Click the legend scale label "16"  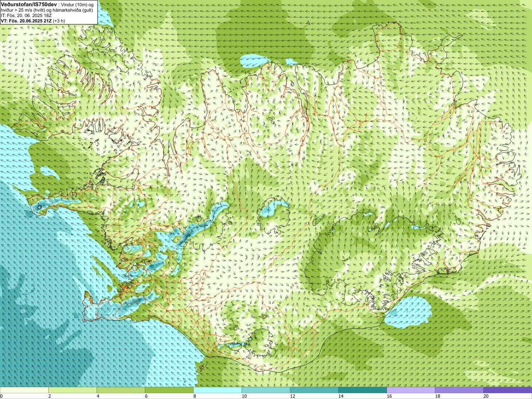[x=389, y=396]
